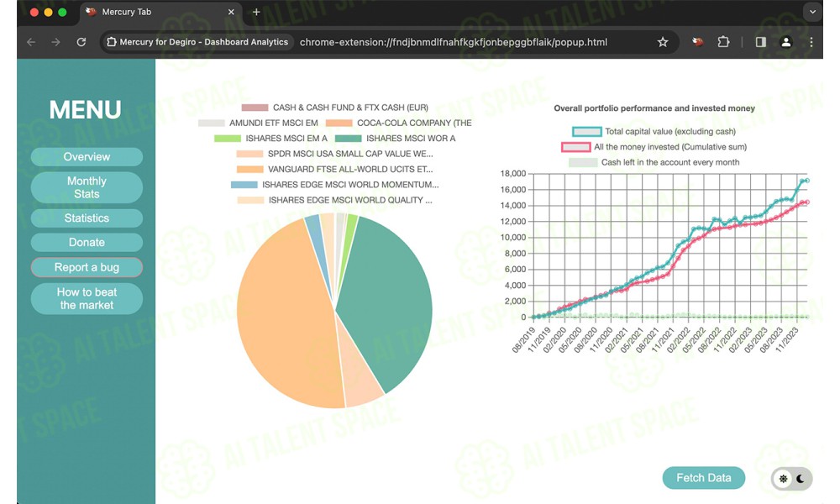Toggle ISHARES MSCI WOR A legend swatch
Viewport: 840px width, 504px height.
click(x=348, y=139)
